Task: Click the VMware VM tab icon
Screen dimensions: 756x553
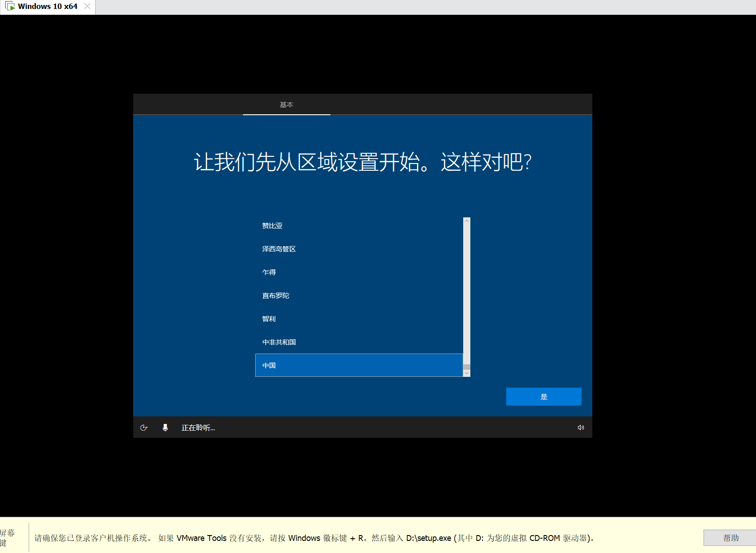Action: tap(10, 6)
